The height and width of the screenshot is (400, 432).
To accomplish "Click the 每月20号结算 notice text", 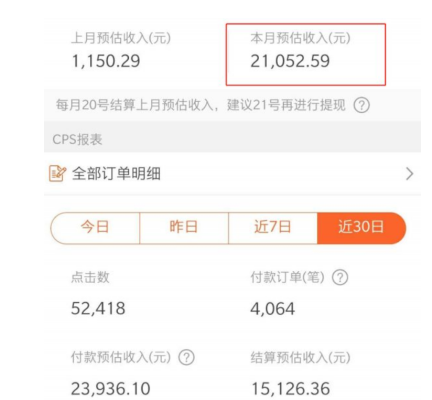I will pos(201,105).
